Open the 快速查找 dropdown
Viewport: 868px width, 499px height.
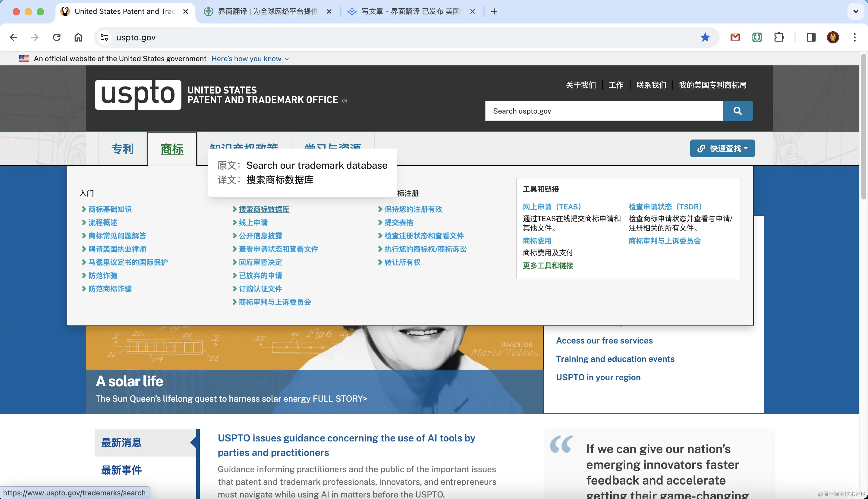(722, 148)
